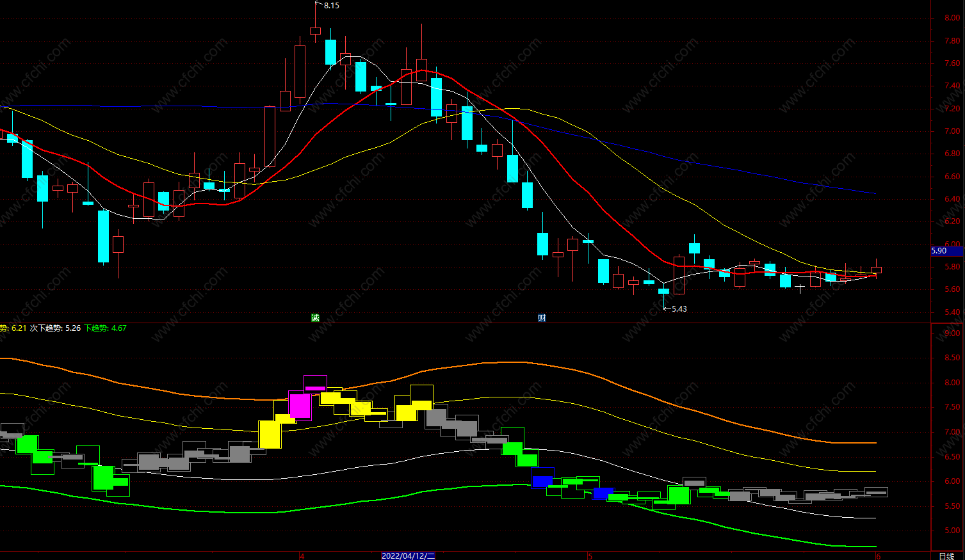The image size is (965, 560).
Task: Click the green 减 event marker
Action: (315, 318)
